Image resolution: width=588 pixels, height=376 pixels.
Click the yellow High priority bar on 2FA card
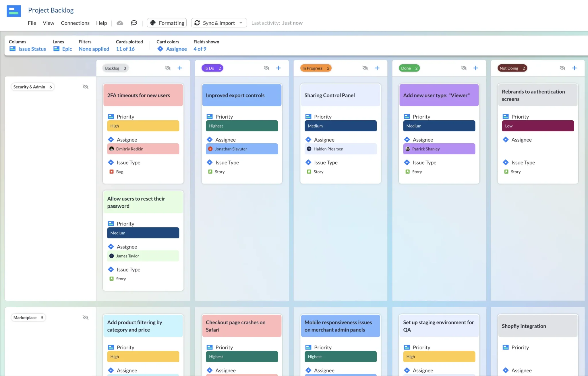click(x=143, y=126)
